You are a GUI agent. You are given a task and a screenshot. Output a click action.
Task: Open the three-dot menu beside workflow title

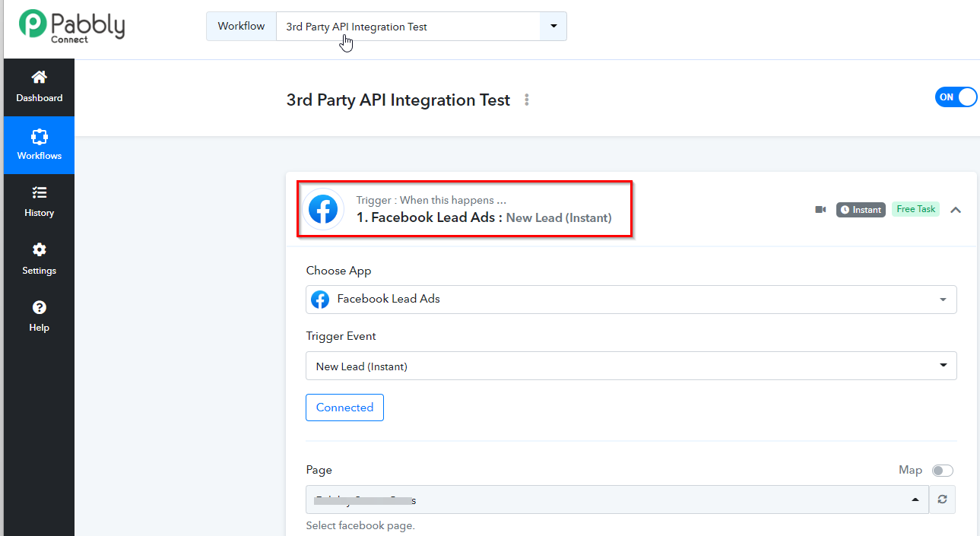pyautogui.click(x=527, y=100)
